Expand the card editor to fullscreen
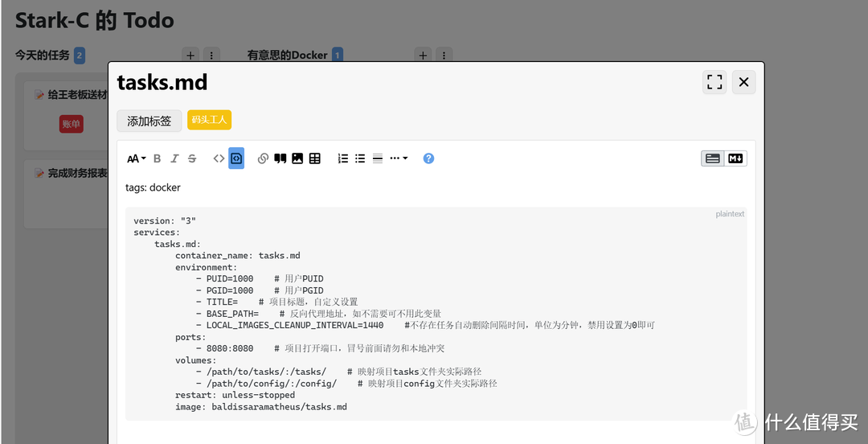868x444 pixels. 714,82
